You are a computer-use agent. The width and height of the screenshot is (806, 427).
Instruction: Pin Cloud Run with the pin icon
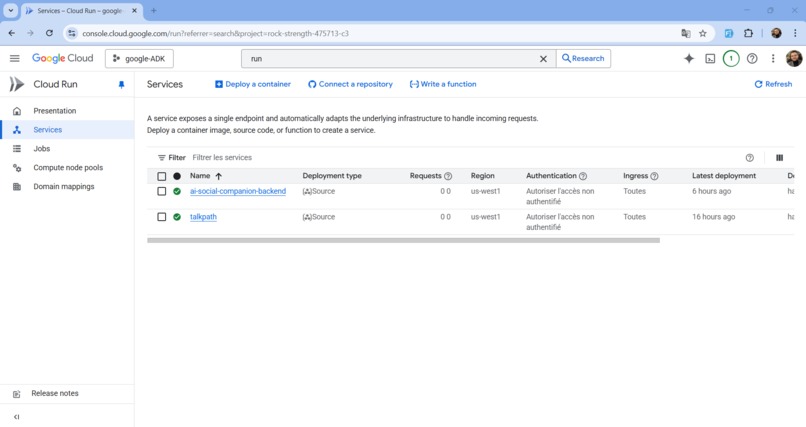click(x=121, y=85)
